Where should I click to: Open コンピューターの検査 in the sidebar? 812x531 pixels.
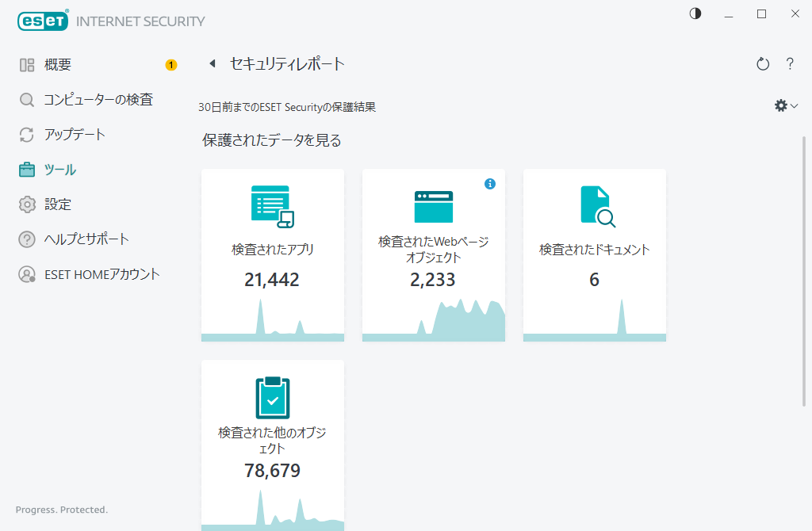[x=98, y=99]
